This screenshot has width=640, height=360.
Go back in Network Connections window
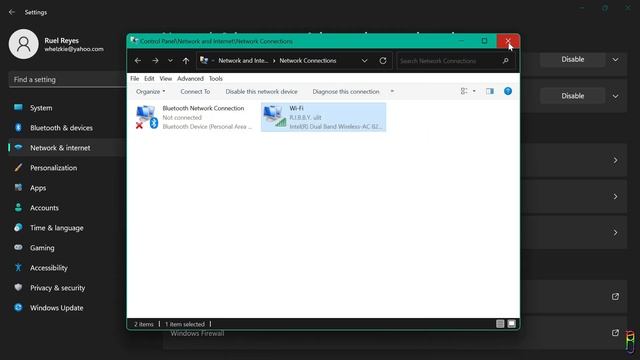click(x=138, y=60)
